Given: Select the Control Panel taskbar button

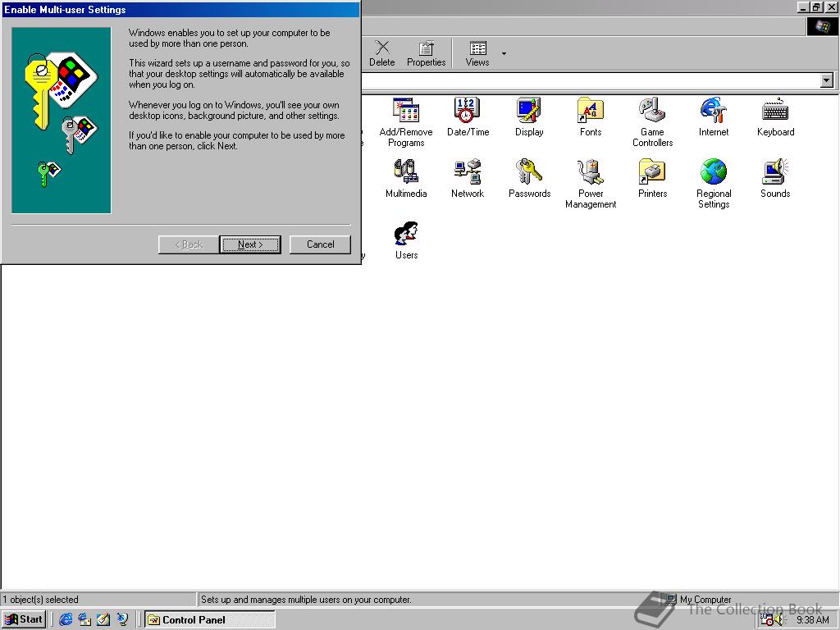Looking at the screenshot, I should coord(209,619).
